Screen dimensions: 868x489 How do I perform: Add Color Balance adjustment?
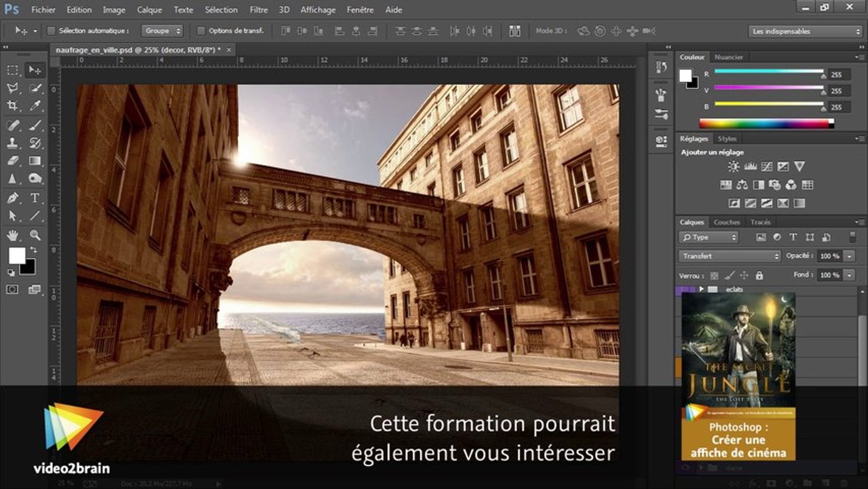[x=742, y=185]
